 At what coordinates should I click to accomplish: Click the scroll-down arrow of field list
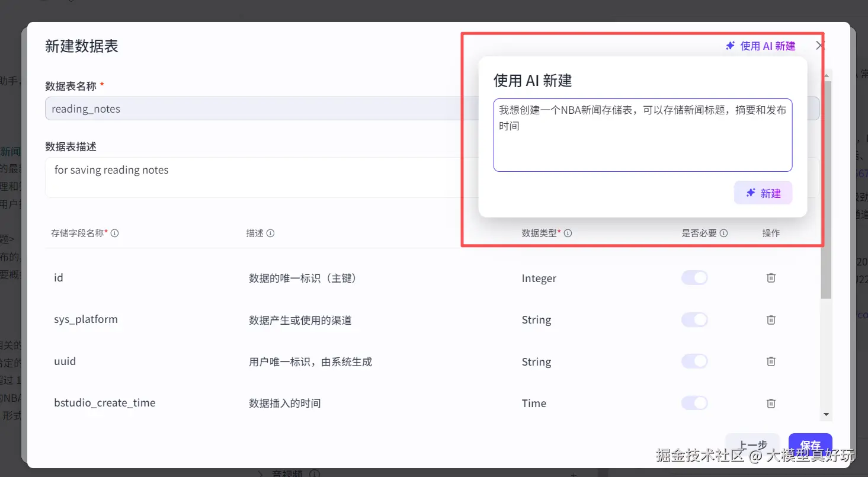827,415
